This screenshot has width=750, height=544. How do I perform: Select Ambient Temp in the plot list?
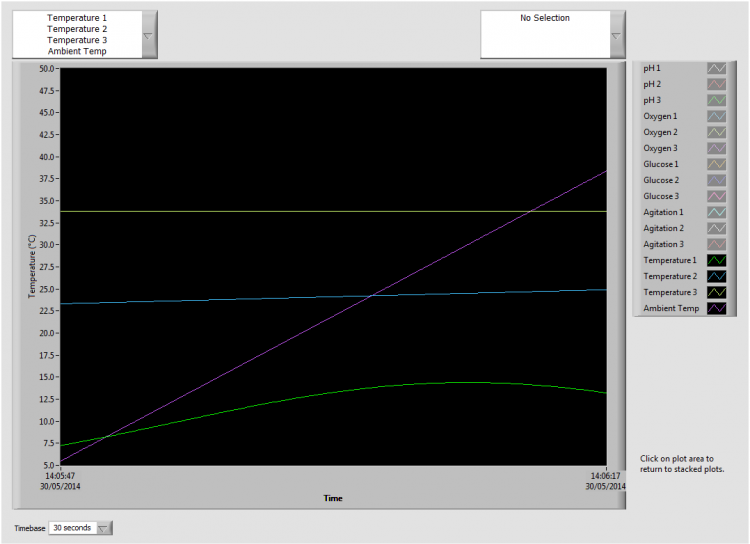tap(77, 51)
